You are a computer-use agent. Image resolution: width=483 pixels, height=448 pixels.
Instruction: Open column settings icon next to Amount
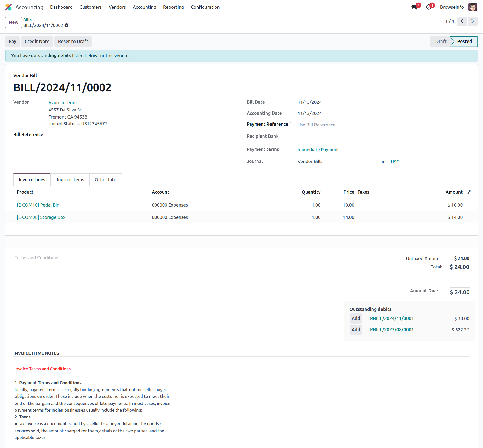click(469, 192)
